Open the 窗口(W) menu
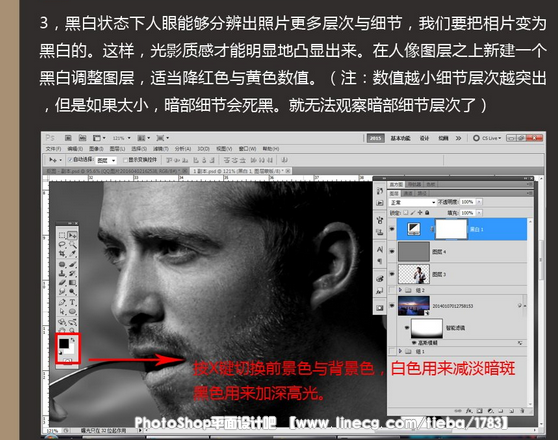 247,148
